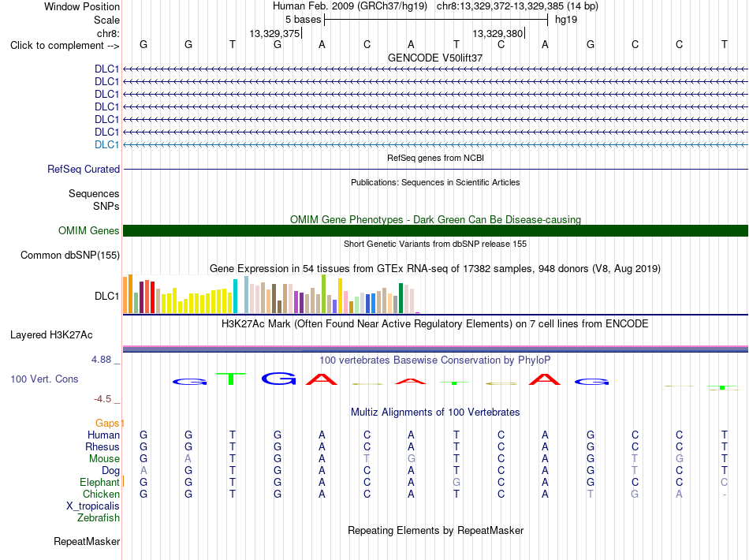Click the SNPs label under Publications
Screen dimensions: 749x560
[106, 206]
